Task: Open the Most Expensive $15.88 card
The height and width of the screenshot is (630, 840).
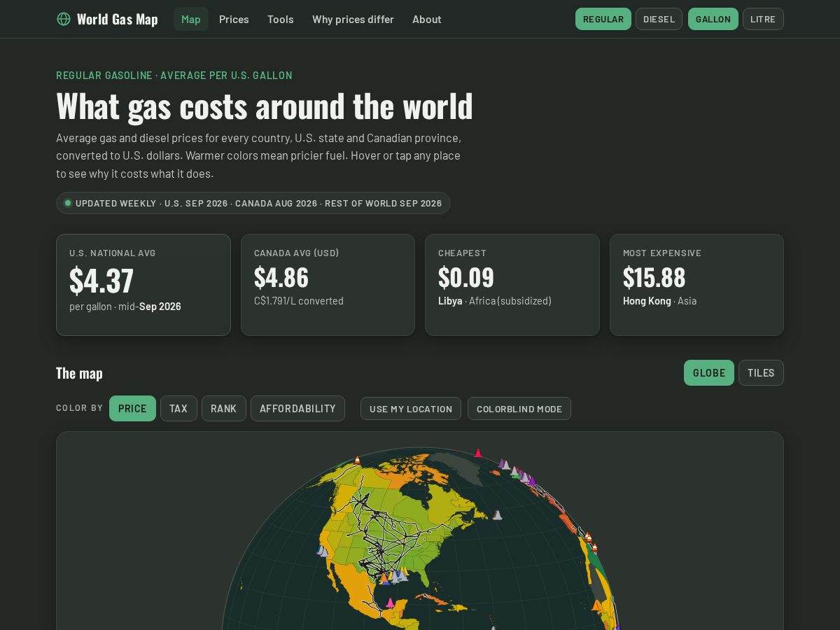Action: tap(696, 285)
